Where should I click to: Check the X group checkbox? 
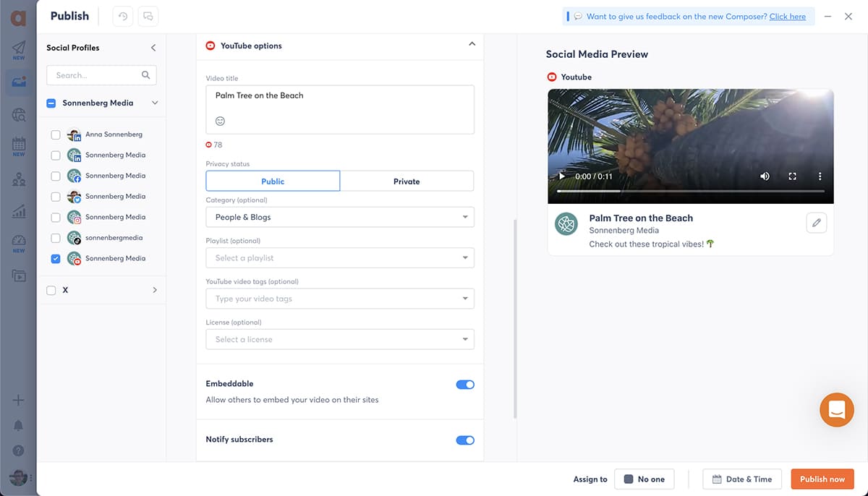point(51,290)
